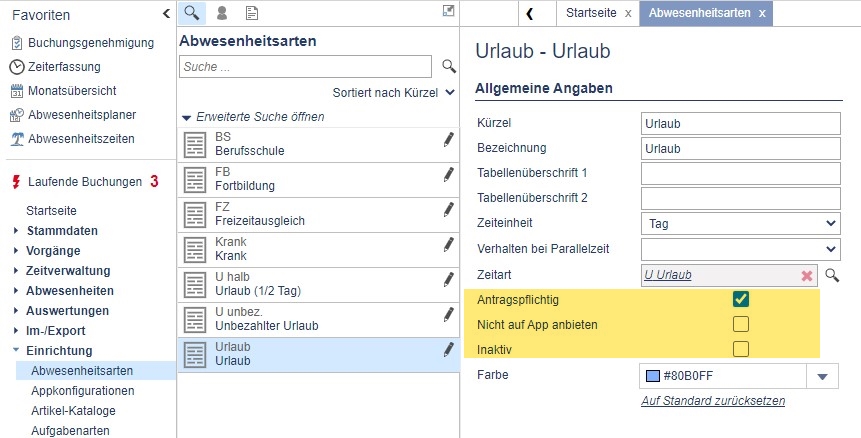Close the Abwesenheitsarten tab
The width and height of the screenshot is (861, 438).
(x=762, y=14)
